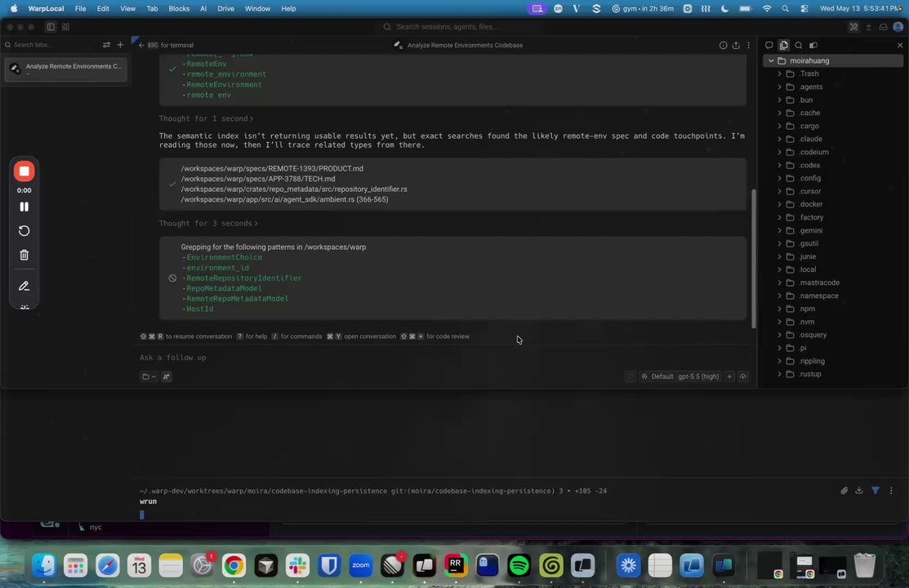The image size is (909, 588).
Task: Restart the recording using the circular arrow icon
Action: tap(24, 231)
